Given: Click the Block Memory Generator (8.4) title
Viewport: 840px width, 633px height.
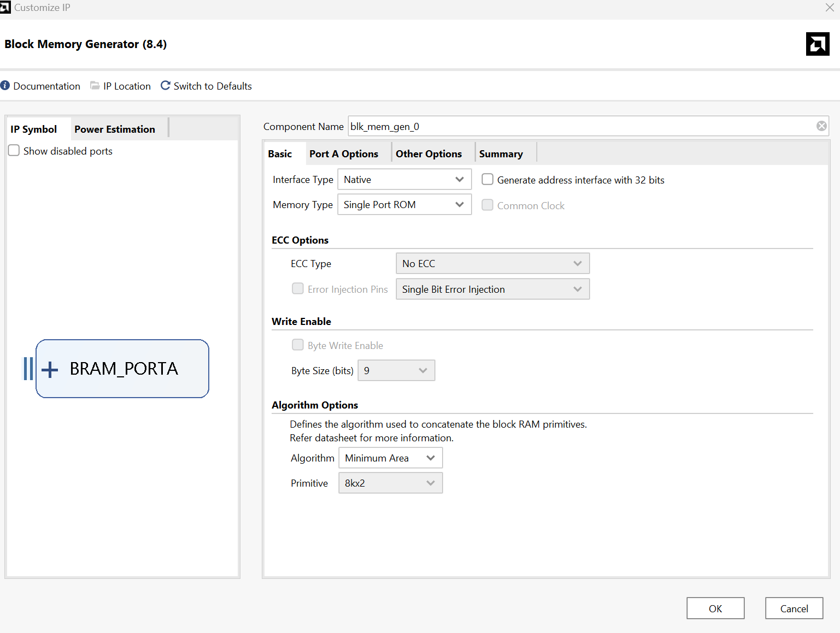Looking at the screenshot, I should (86, 44).
